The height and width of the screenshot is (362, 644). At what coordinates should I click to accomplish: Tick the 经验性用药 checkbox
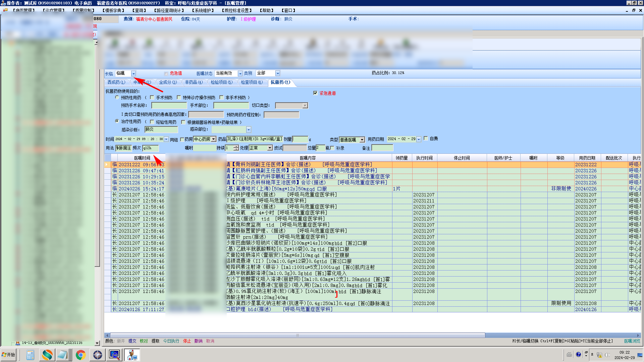[152, 122]
